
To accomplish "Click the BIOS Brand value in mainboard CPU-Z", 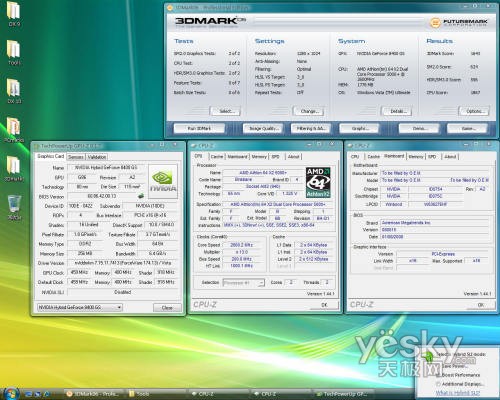I will pyautogui.click(x=435, y=223).
